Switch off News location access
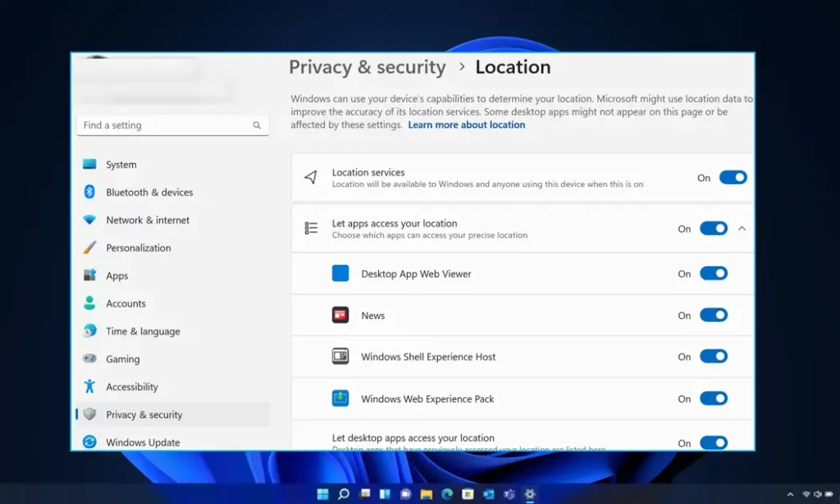Viewport: 840px width, 504px height. click(x=714, y=316)
